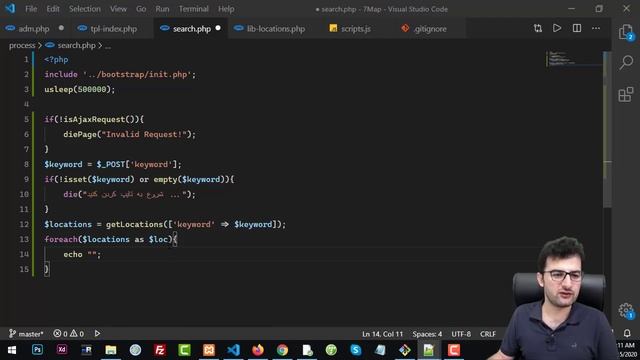The width and height of the screenshot is (640, 360).
Task: Change indentation via Spaces: 4
Action: (x=427, y=334)
